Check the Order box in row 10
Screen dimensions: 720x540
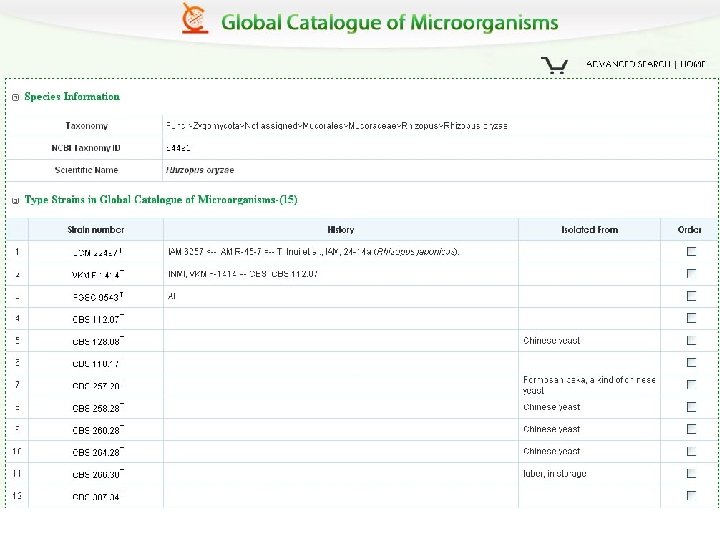[691, 451]
